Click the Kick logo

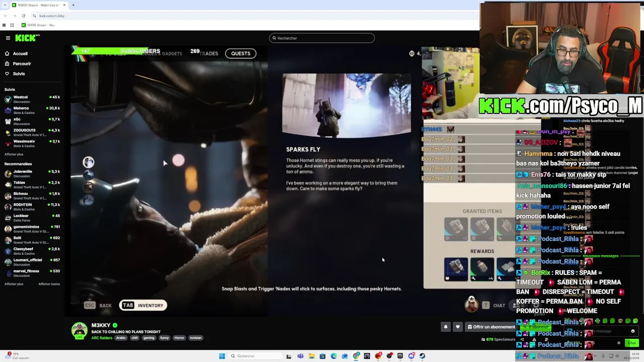pos(26,38)
